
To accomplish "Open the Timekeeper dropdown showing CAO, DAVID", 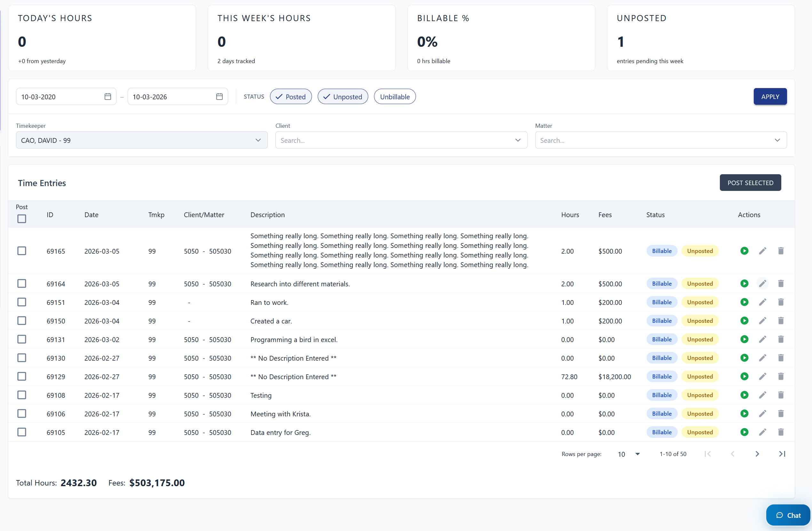I will (142, 140).
